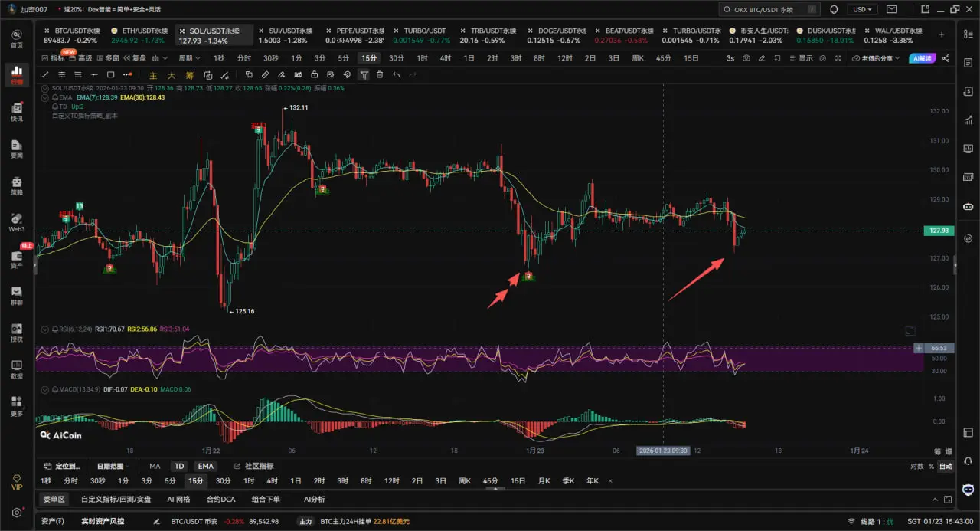Open the 合约DCA tab
The width and height of the screenshot is (980, 531).
(x=220, y=499)
